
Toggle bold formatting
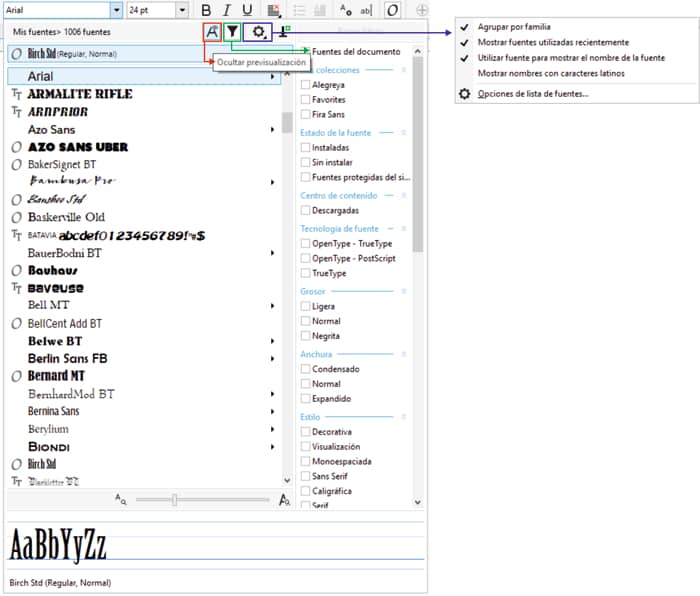tap(207, 10)
